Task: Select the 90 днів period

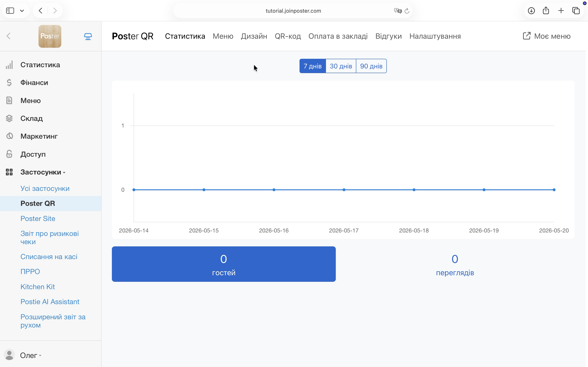Action: point(371,66)
